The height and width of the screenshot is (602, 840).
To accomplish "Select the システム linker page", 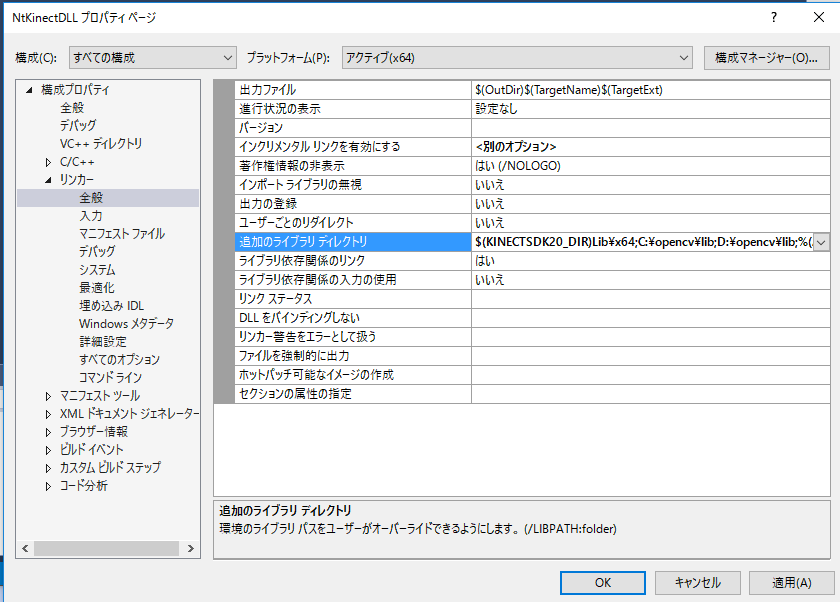I will coord(97,270).
